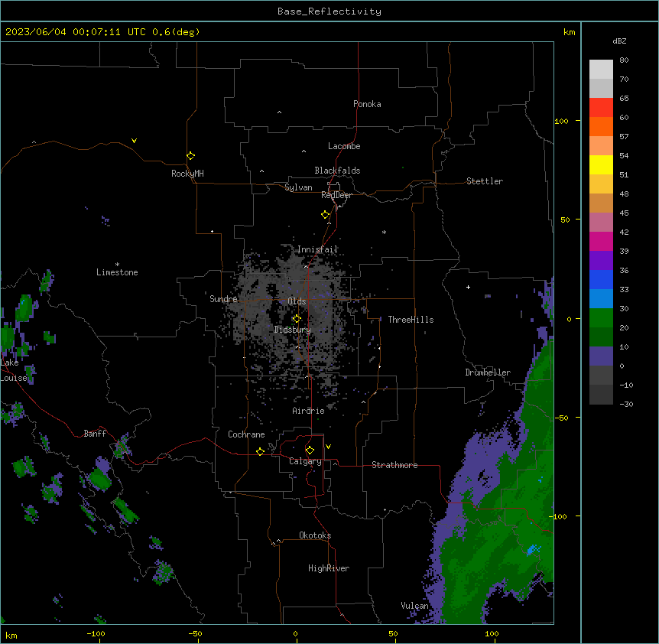Click the Vulcan label
Image resolution: width=659 pixels, height=644 pixels.
click(x=414, y=606)
